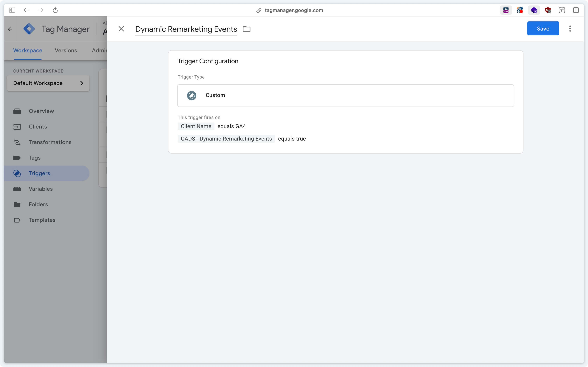Toggle the Triggers navigation item
Viewport: 588px width, 367px height.
pyautogui.click(x=39, y=173)
